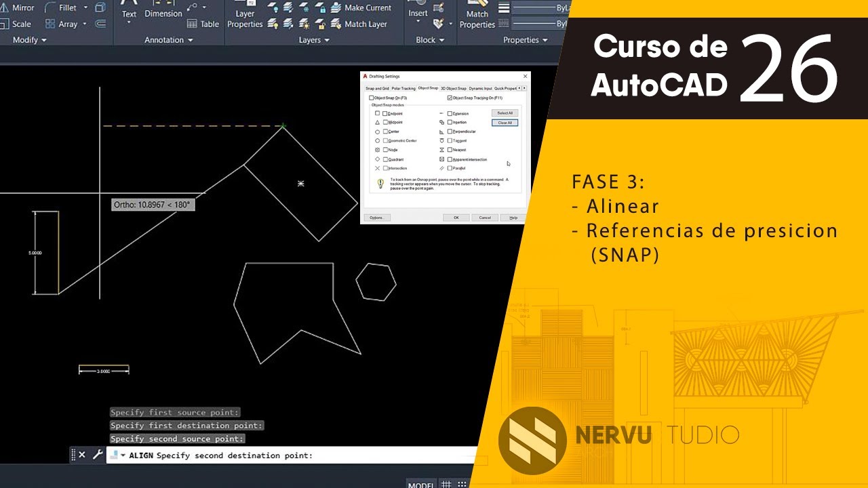Check the Tangent snap mode
Screen dimensions: 868x488
pos(450,140)
